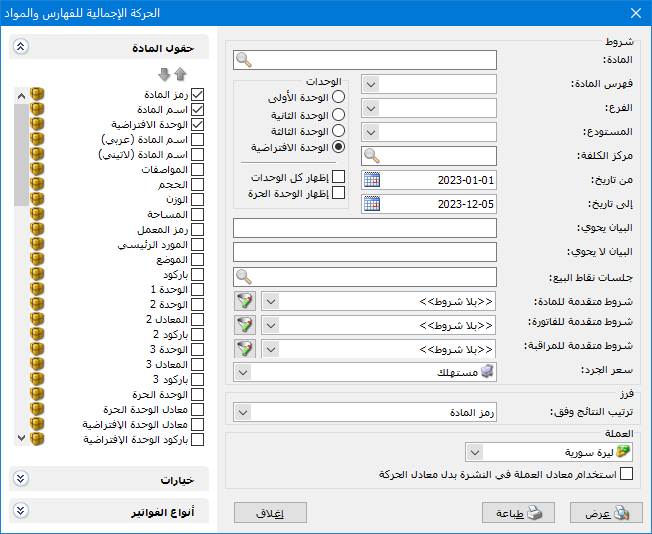Click the box icon beside الحجم

coord(37,184)
